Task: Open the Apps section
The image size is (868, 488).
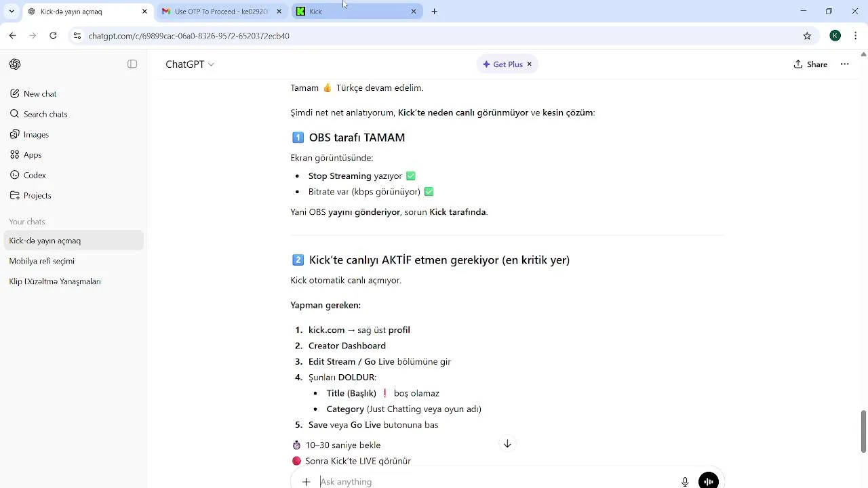Action: tap(73, 155)
